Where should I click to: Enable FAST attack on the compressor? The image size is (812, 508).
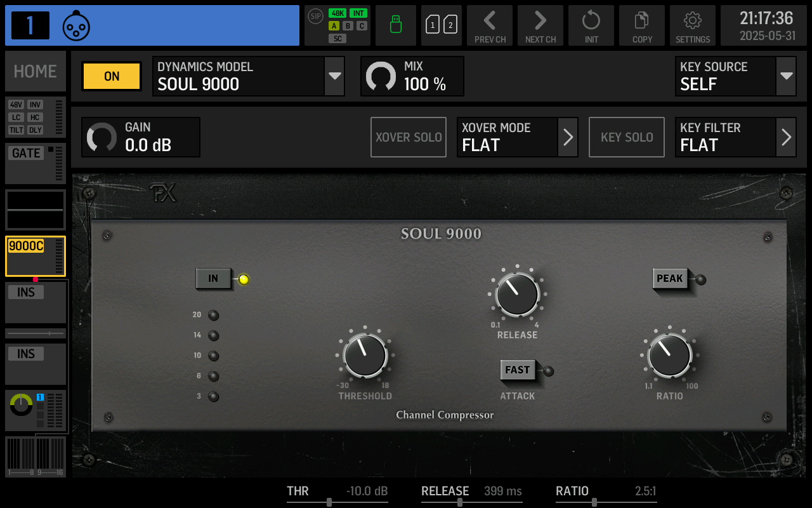518,370
